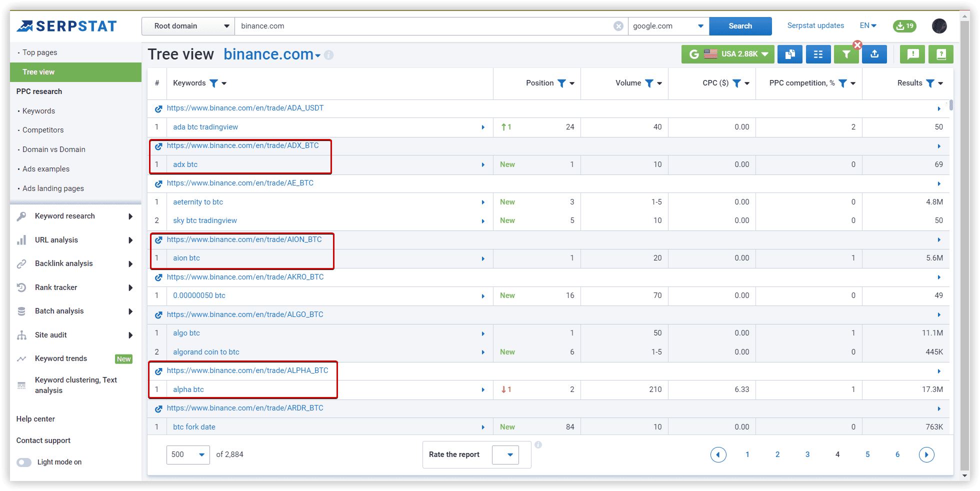
Task: Open the google.com search engine dropdown
Action: point(668,26)
